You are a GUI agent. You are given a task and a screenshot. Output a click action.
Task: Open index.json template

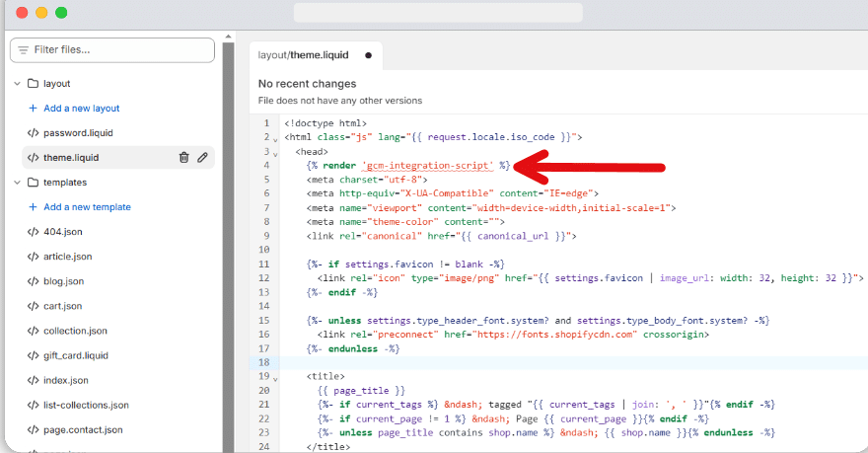click(x=66, y=380)
